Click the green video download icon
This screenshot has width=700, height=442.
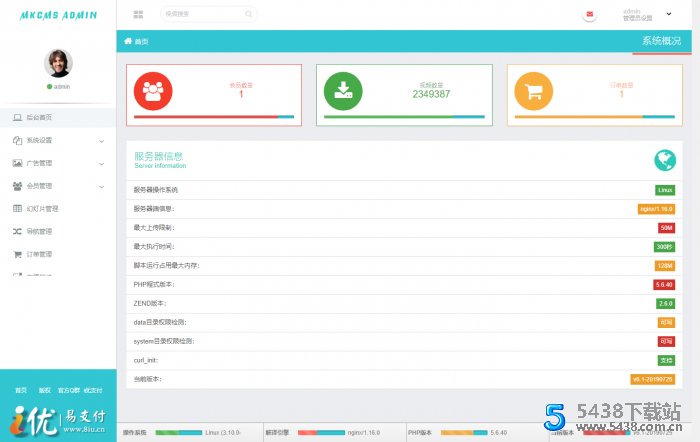(343, 91)
